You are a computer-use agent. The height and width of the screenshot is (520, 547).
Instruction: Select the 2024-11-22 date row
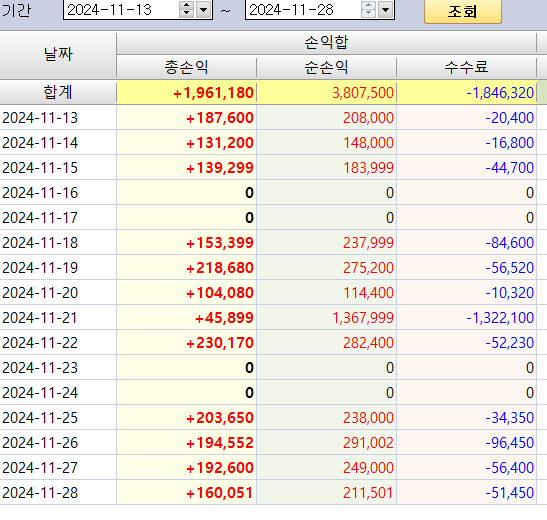point(58,342)
